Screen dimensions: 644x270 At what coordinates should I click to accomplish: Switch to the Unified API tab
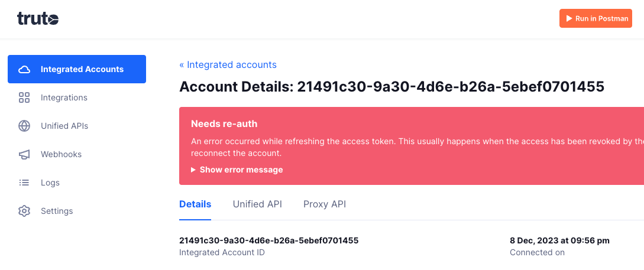coord(257,204)
